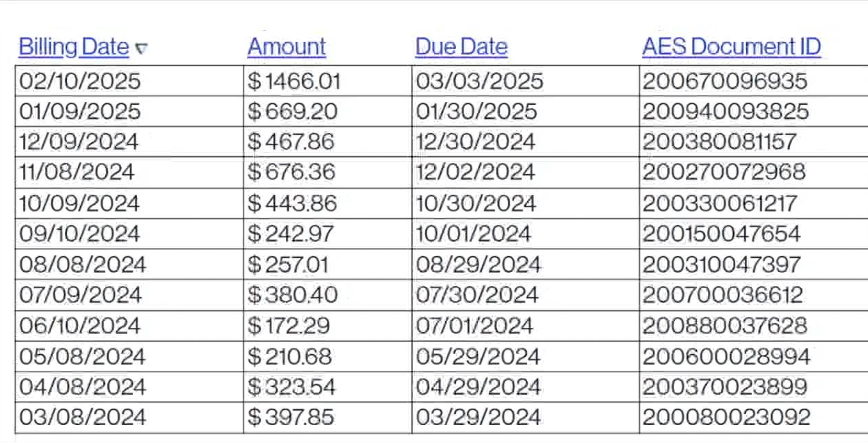The height and width of the screenshot is (443, 868).
Task: Click the $210.68 amount cell
Action: pyautogui.click(x=328, y=357)
